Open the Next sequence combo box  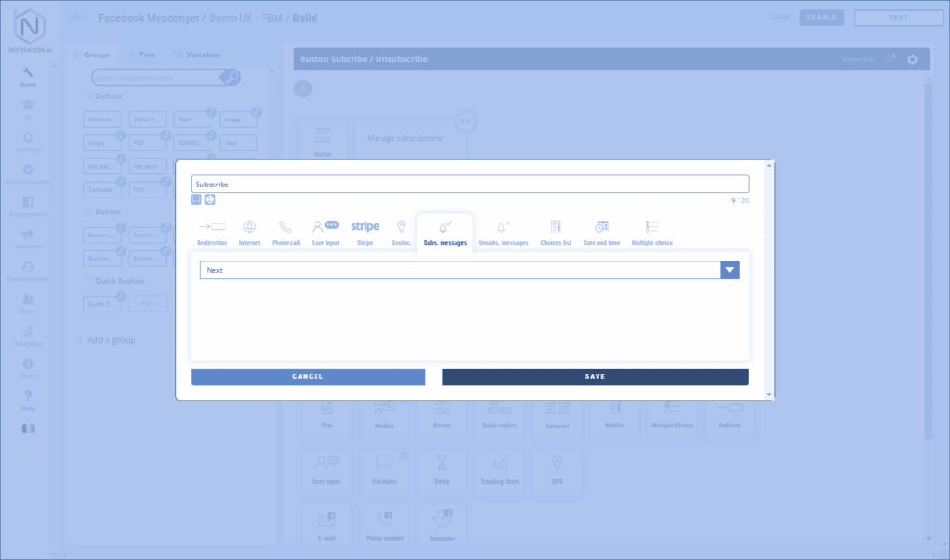[x=460, y=270]
